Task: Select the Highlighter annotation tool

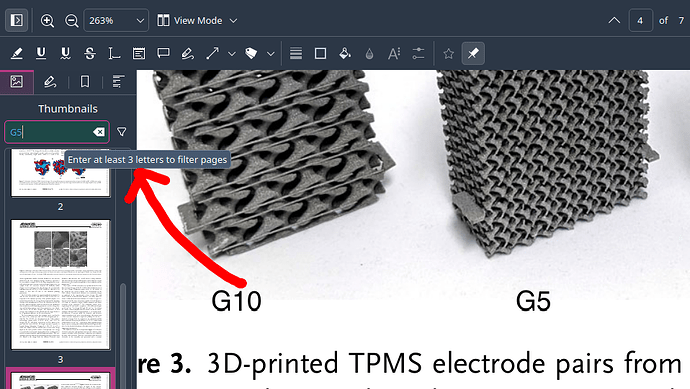Action: (17, 54)
